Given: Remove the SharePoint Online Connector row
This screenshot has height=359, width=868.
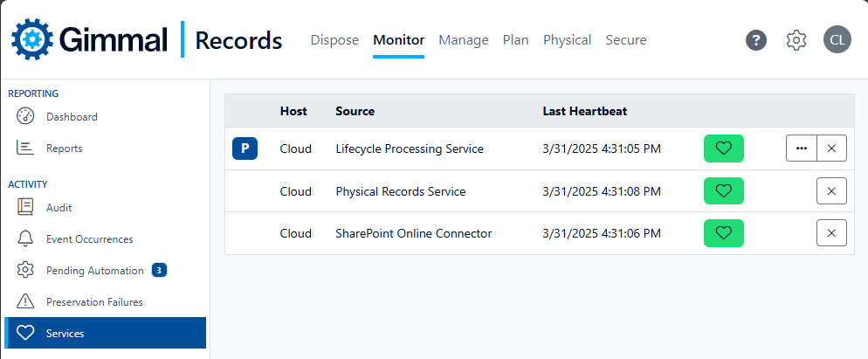Looking at the screenshot, I should 831,233.
